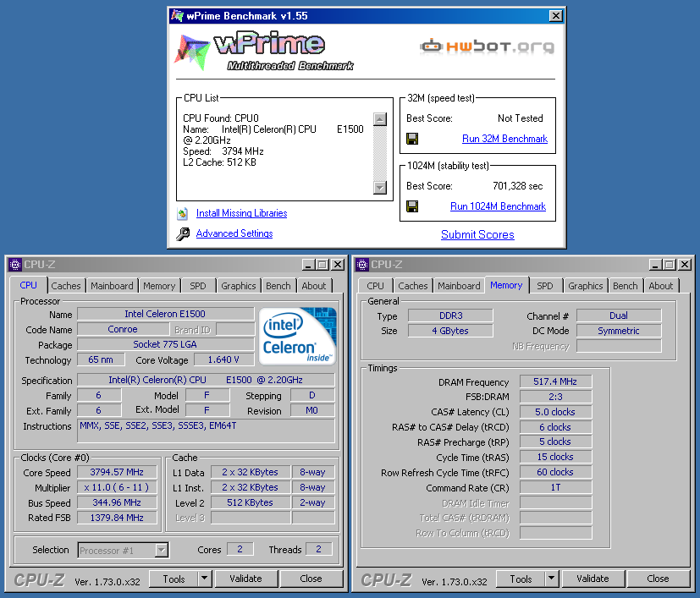
Task: Click CPU List scrollbar down arrow
Action: pyautogui.click(x=380, y=188)
